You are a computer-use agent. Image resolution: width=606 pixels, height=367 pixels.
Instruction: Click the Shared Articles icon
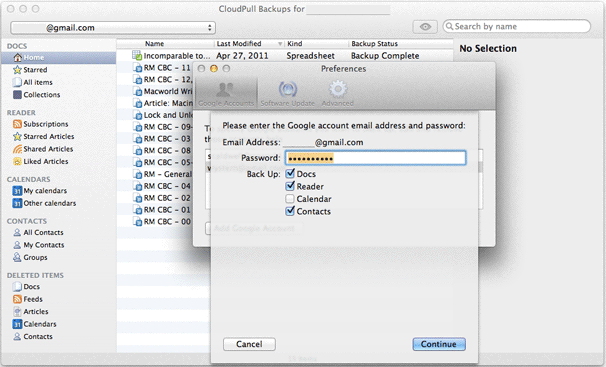coord(17,149)
